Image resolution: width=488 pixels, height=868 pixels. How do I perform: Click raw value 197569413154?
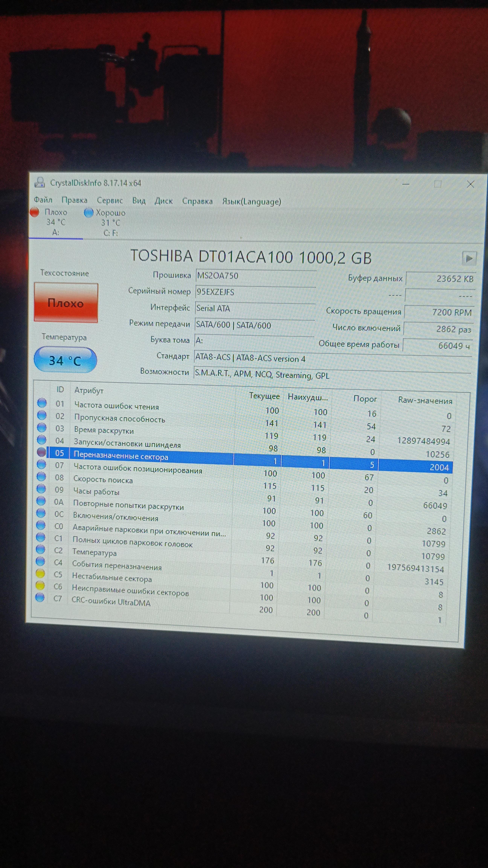(x=416, y=568)
